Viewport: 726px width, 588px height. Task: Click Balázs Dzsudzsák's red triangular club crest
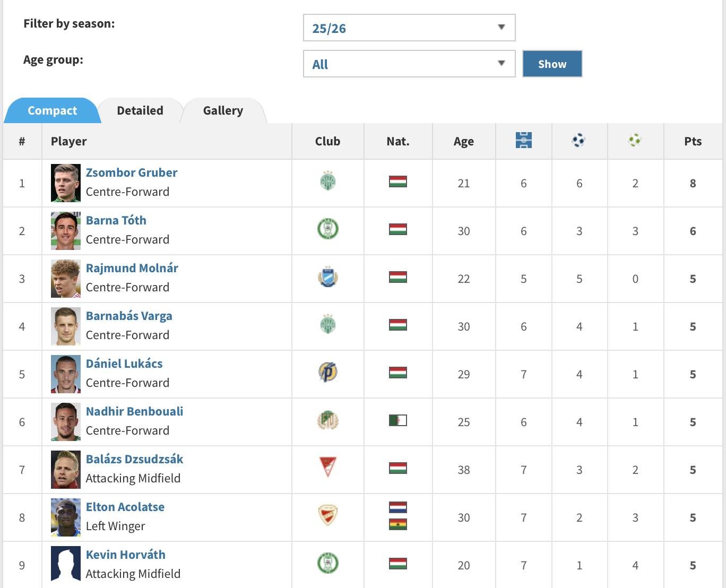(x=328, y=467)
